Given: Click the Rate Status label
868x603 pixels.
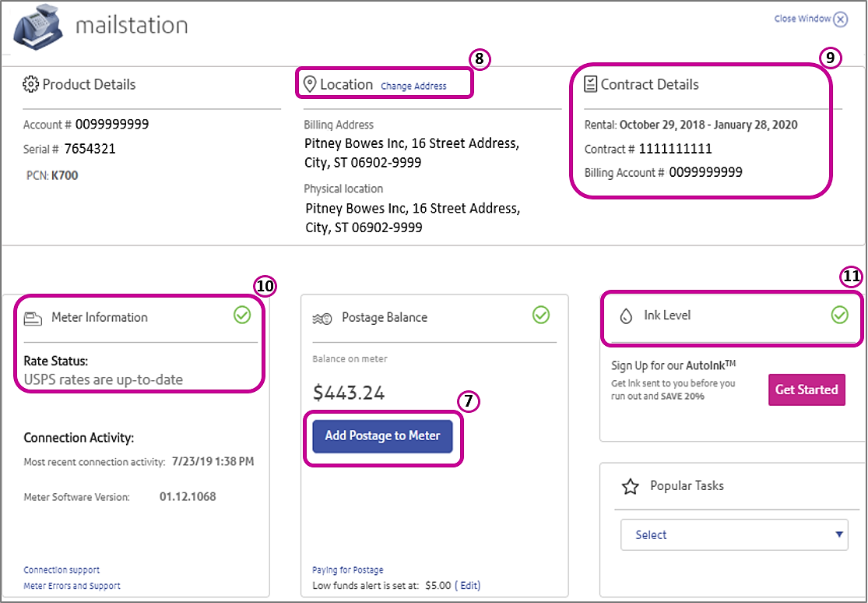Looking at the screenshot, I should (56, 361).
